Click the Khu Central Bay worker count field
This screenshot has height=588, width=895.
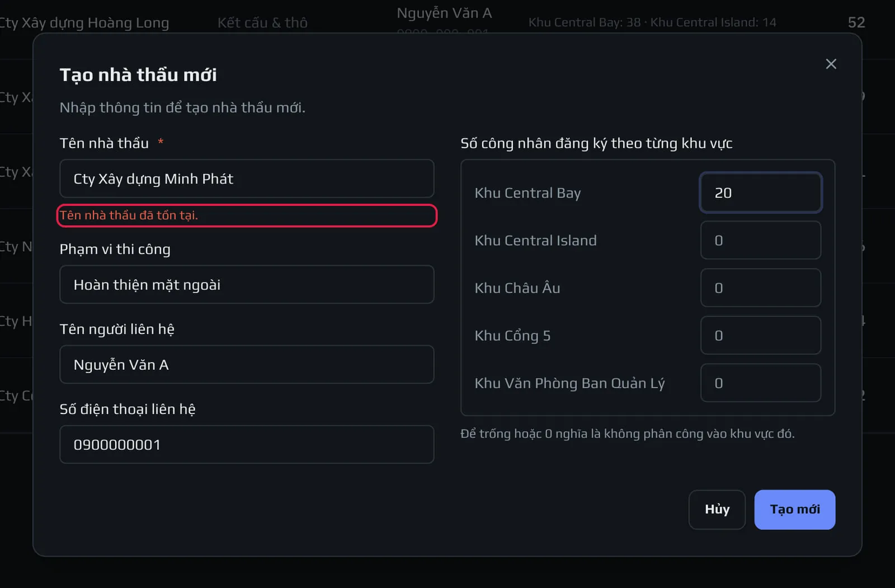(x=761, y=192)
